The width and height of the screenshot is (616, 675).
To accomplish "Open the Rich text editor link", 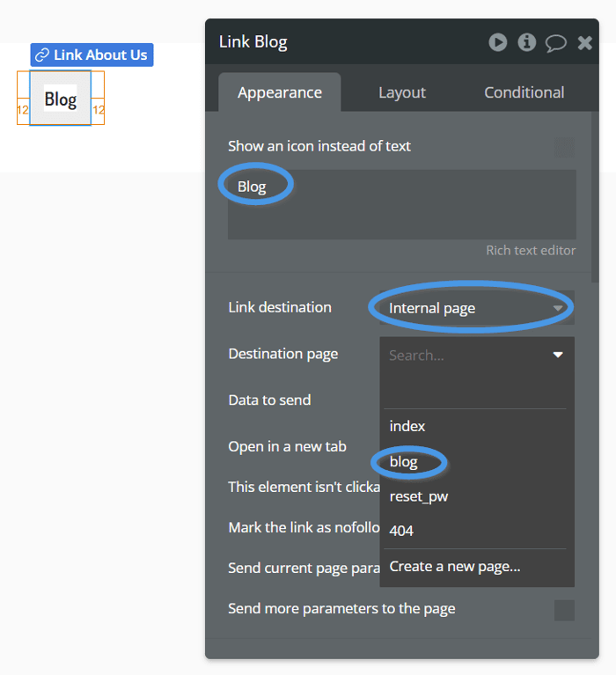I will pyautogui.click(x=531, y=251).
